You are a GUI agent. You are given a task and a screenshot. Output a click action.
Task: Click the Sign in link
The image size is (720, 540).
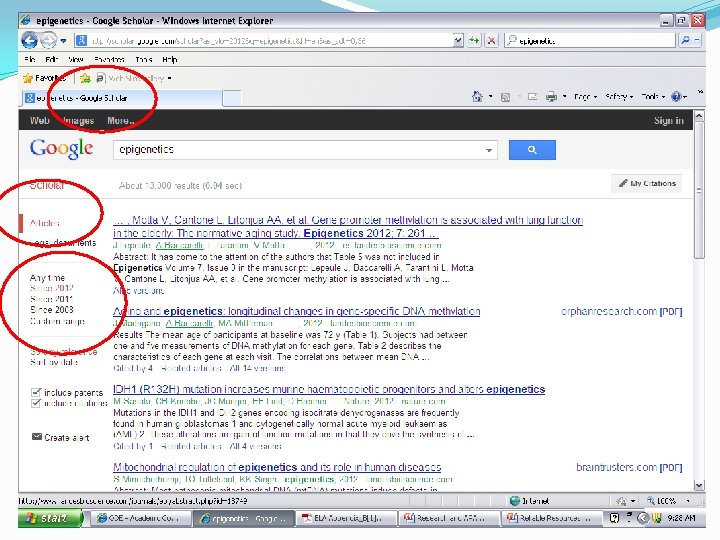669,121
